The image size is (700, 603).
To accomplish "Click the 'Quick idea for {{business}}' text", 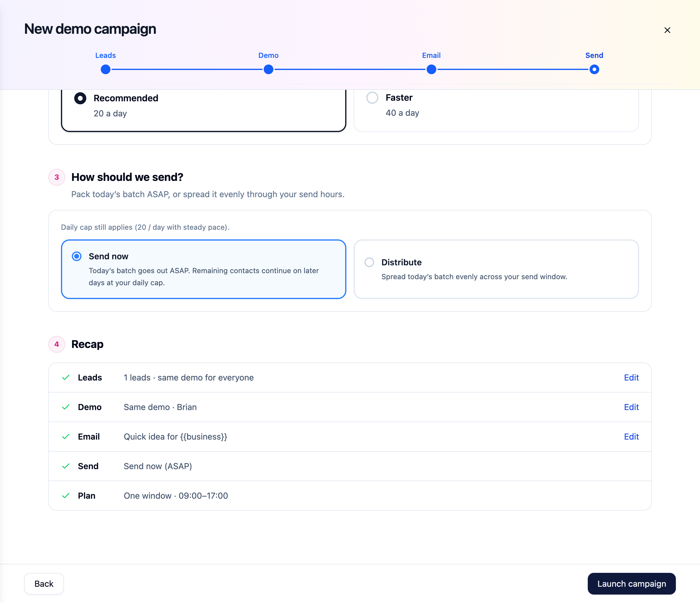I will (x=175, y=437).
